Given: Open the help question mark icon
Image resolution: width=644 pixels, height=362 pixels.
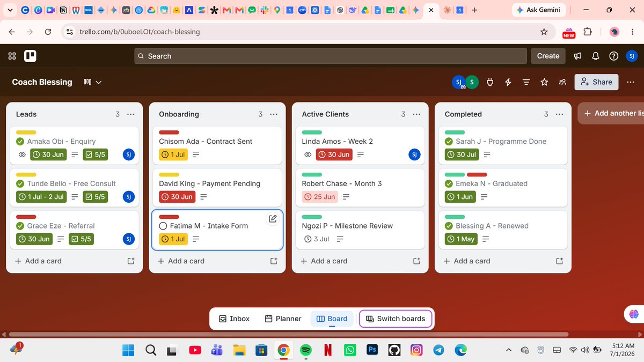Looking at the screenshot, I should click(614, 56).
